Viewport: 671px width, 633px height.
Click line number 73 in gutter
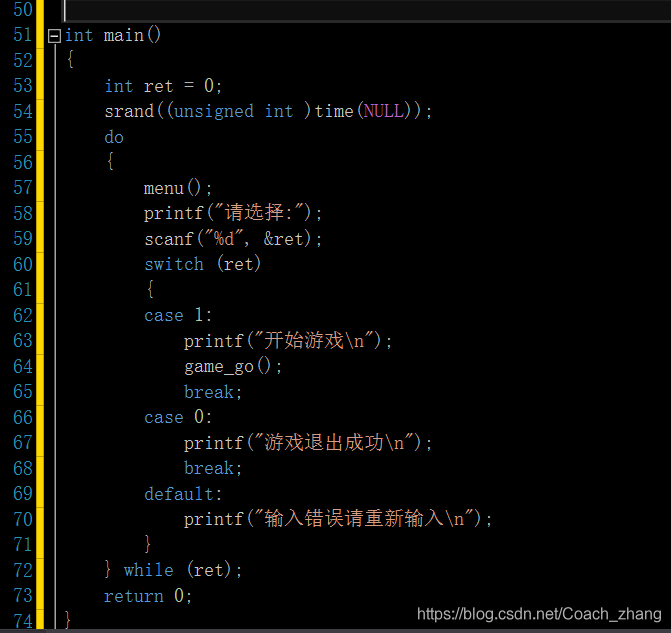point(23,596)
